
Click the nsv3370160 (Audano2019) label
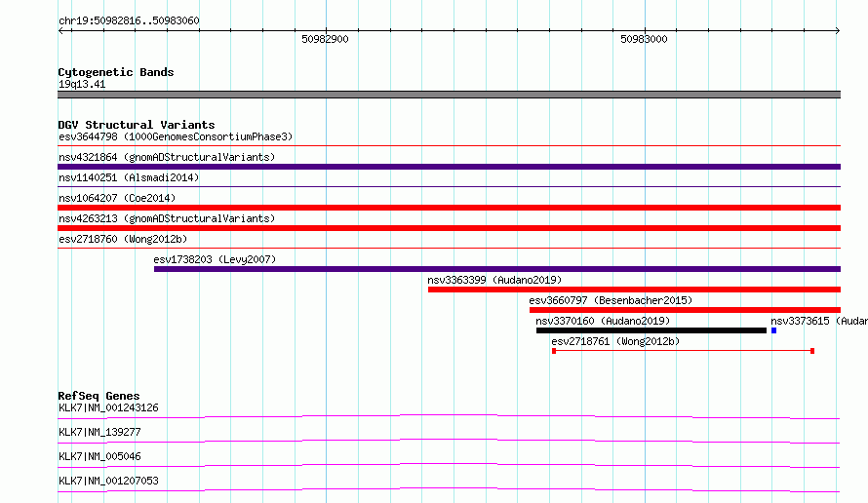click(603, 321)
